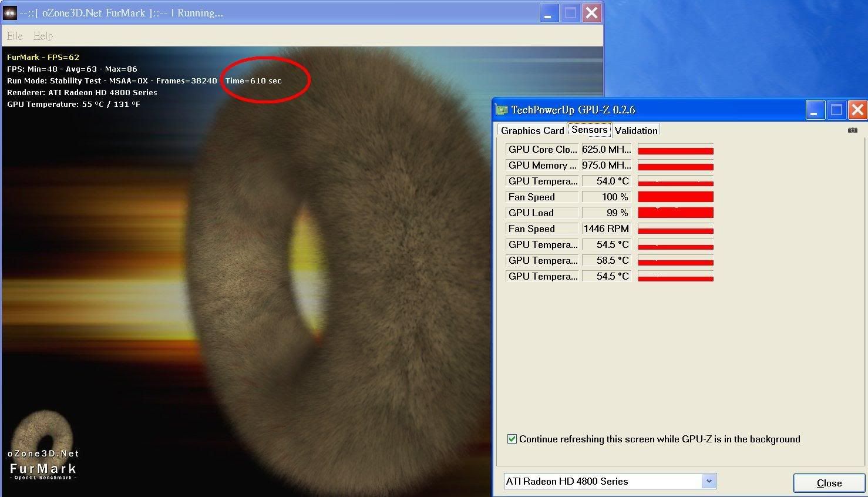
Task: Select the GPU Memory clock sensor label
Action: 542,165
